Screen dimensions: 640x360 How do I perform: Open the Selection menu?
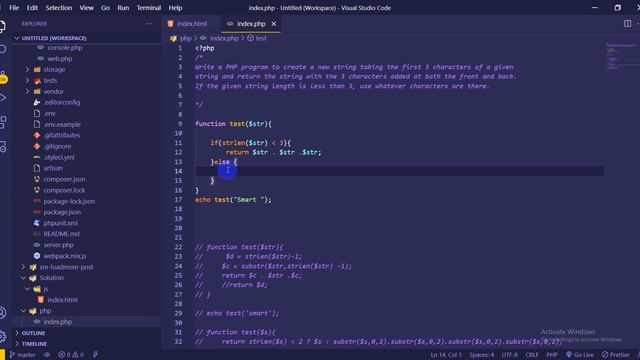pyautogui.click(x=59, y=8)
